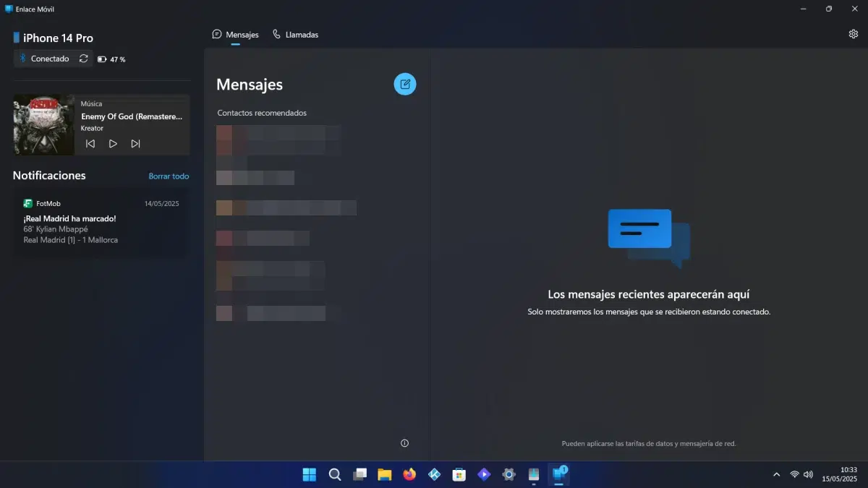The width and height of the screenshot is (868, 488).
Task: Select the Mensajes tab
Action: (x=235, y=34)
